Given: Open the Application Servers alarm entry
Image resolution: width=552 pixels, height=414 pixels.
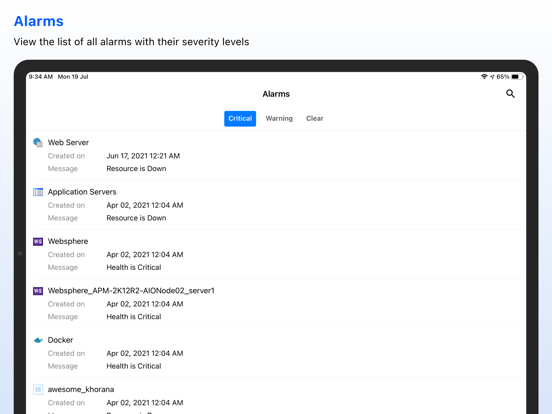Looking at the screenshot, I should click(x=276, y=205).
